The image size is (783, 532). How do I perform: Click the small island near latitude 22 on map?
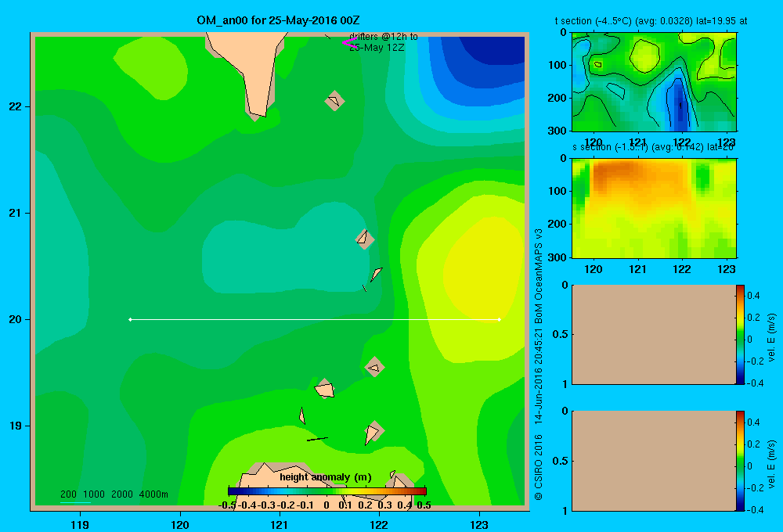[334, 101]
